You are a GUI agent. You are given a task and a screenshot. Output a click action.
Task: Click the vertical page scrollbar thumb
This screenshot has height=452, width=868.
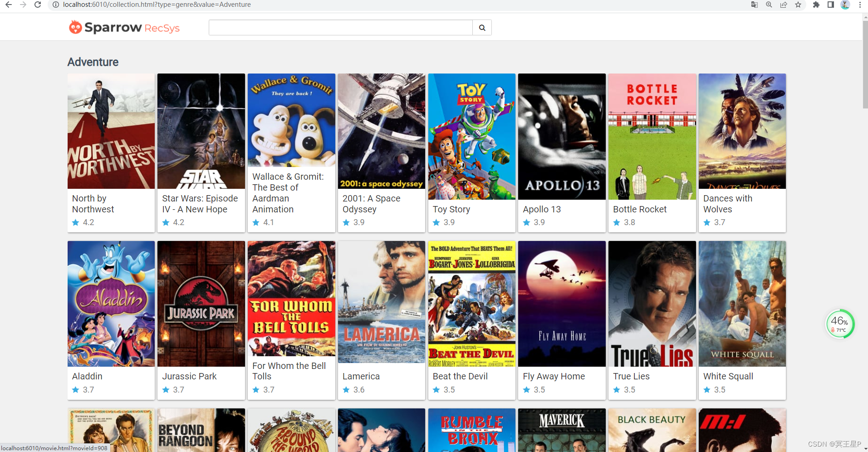865,64
